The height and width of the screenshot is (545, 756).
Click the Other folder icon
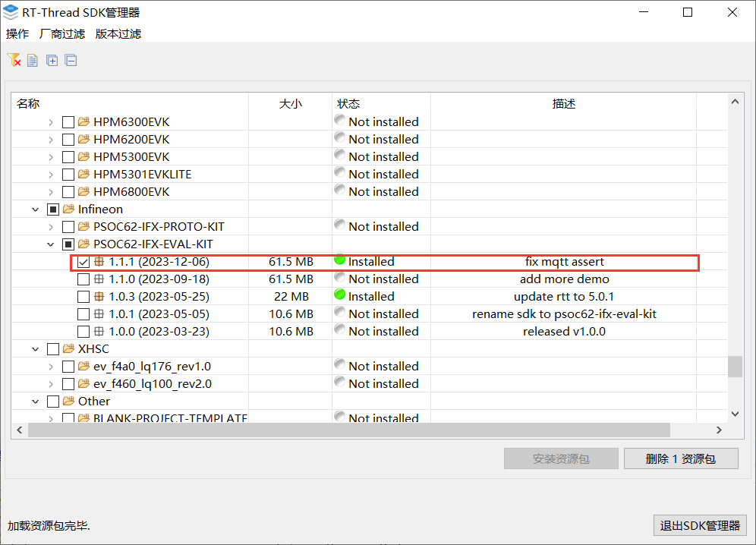(x=68, y=401)
